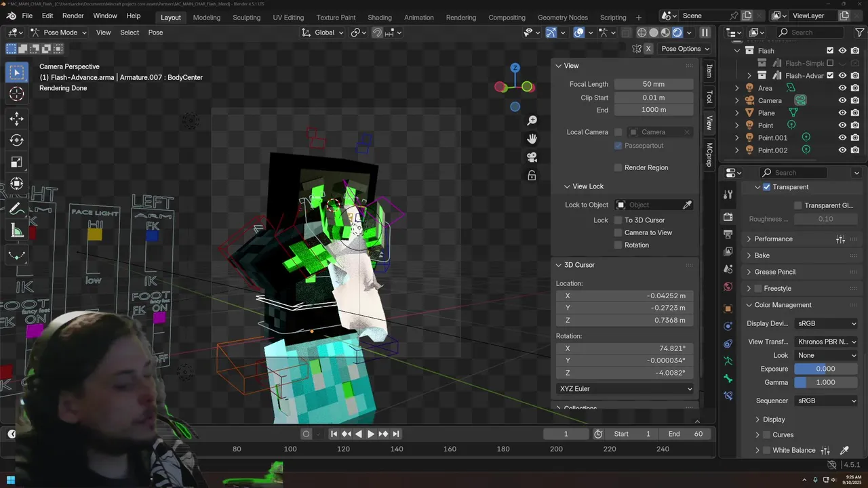Adjust the Gamma slider
This screenshot has height=488, width=868.
tap(825, 382)
